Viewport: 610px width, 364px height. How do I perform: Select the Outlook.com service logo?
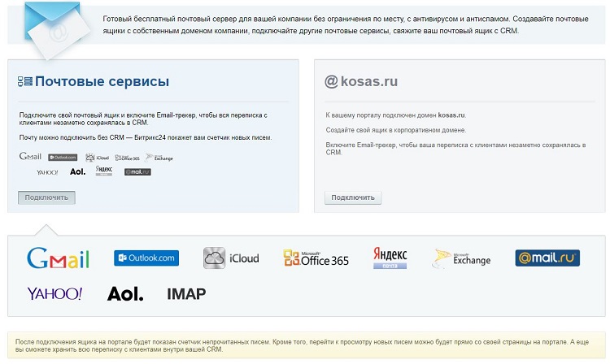[146, 258]
